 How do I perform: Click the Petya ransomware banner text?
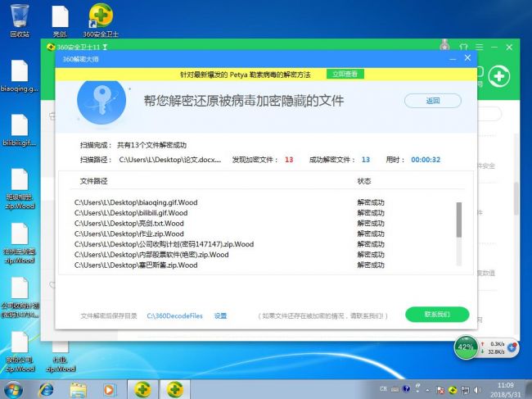245,75
